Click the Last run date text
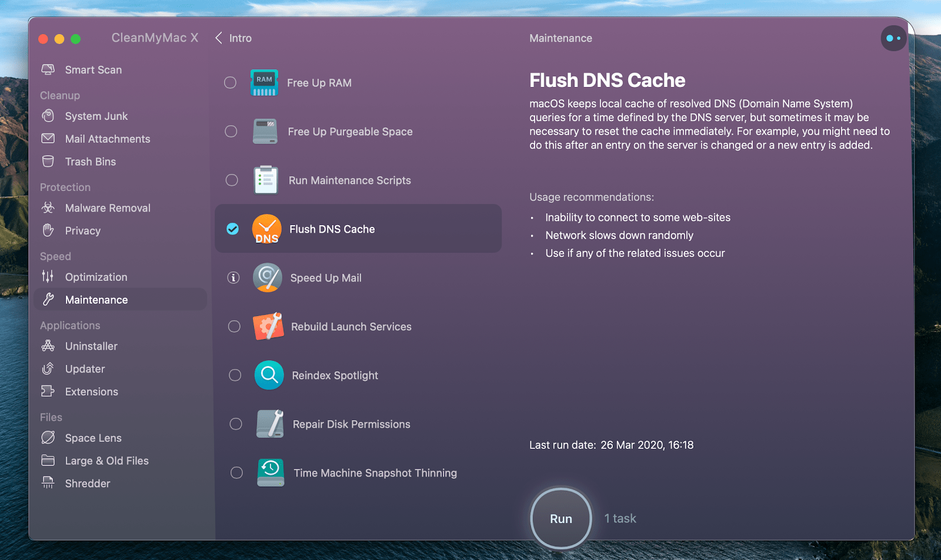941x560 pixels. pos(612,445)
